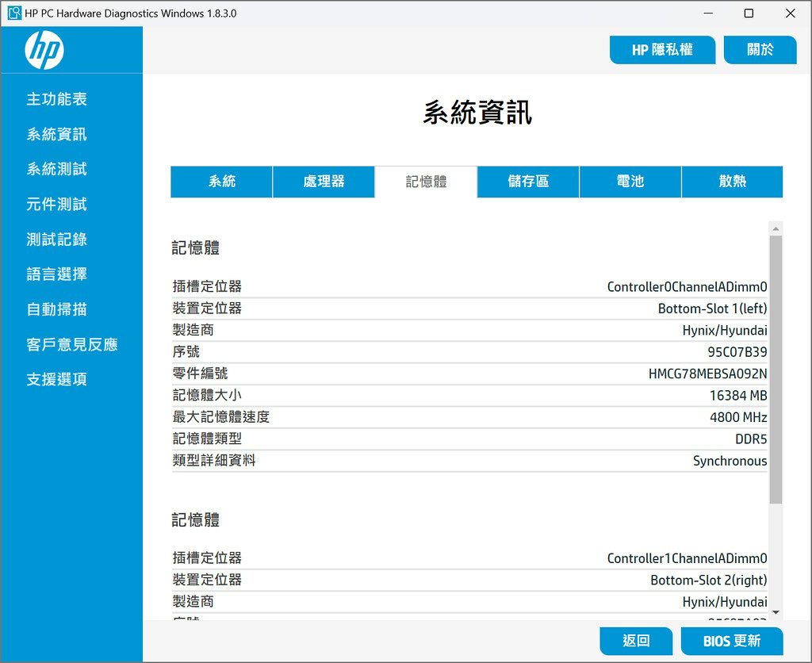Click the value Controller1ChannelADimm0
Screen dimensions: 812x663
688,558
